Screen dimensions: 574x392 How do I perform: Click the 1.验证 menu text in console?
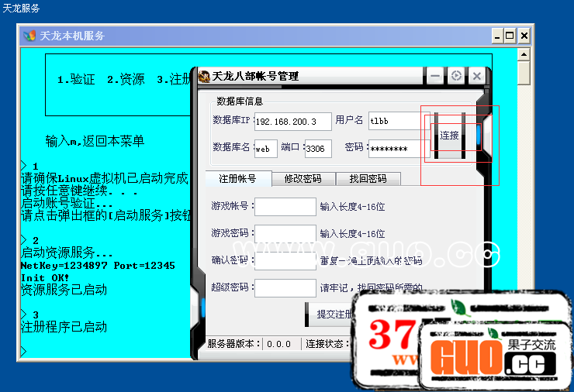76,79
